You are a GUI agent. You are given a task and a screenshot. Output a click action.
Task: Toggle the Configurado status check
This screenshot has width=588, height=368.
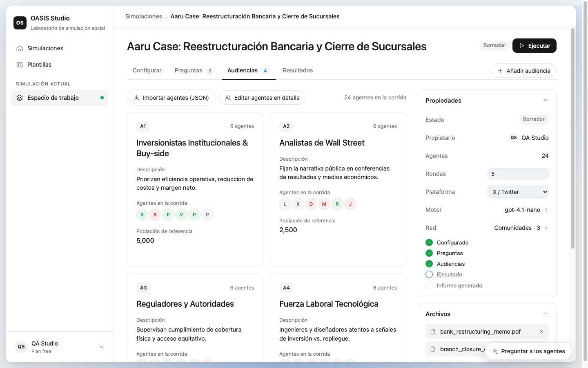pos(429,242)
